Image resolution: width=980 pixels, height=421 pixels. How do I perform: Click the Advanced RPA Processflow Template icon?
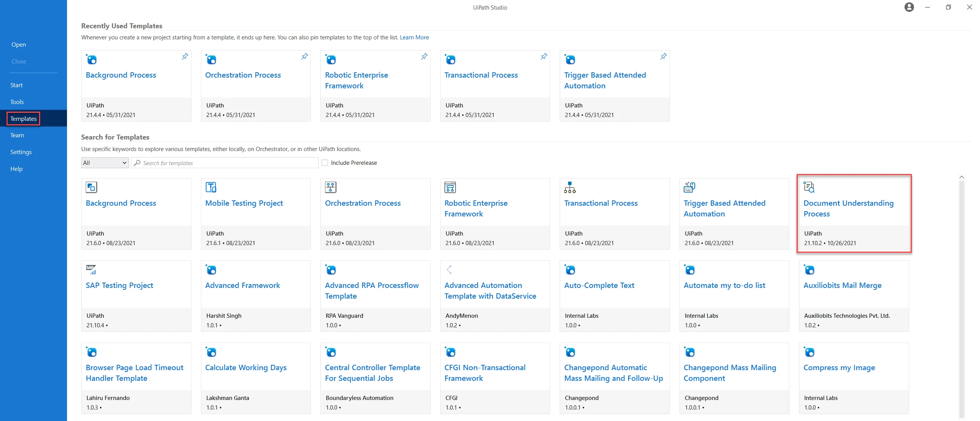coord(331,270)
